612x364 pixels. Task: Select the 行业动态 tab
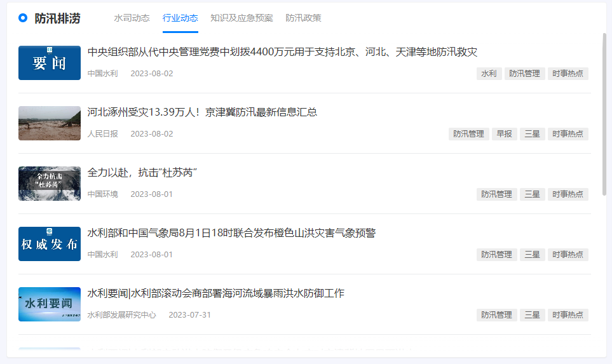(180, 18)
